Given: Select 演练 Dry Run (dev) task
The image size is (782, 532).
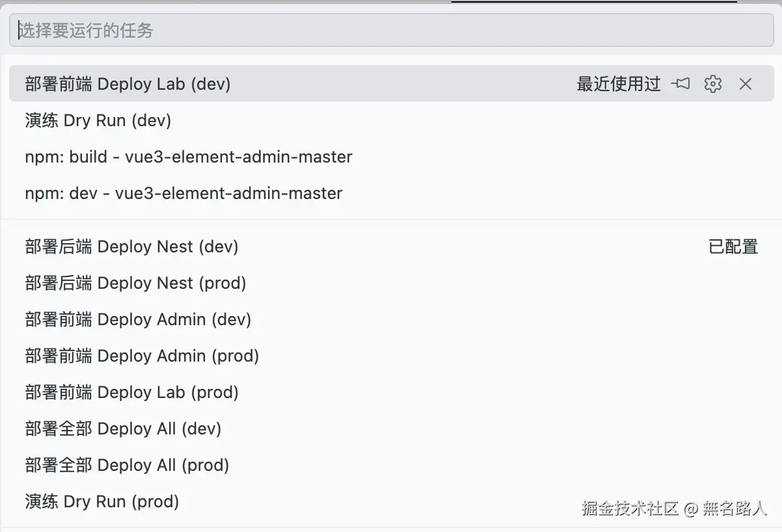Looking at the screenshot, I should coord(98,120).
